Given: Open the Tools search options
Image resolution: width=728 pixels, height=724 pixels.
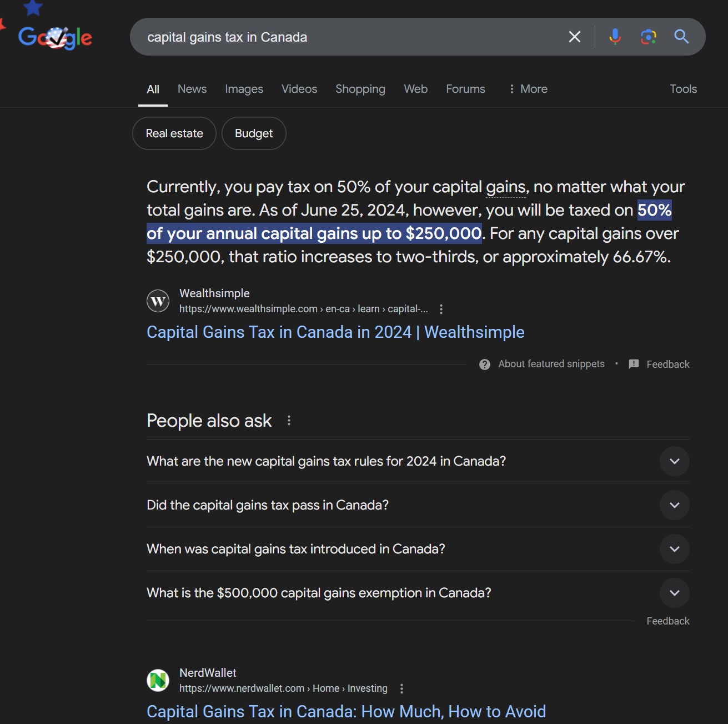Looking at the screenshot, I should tap(683, 89).
